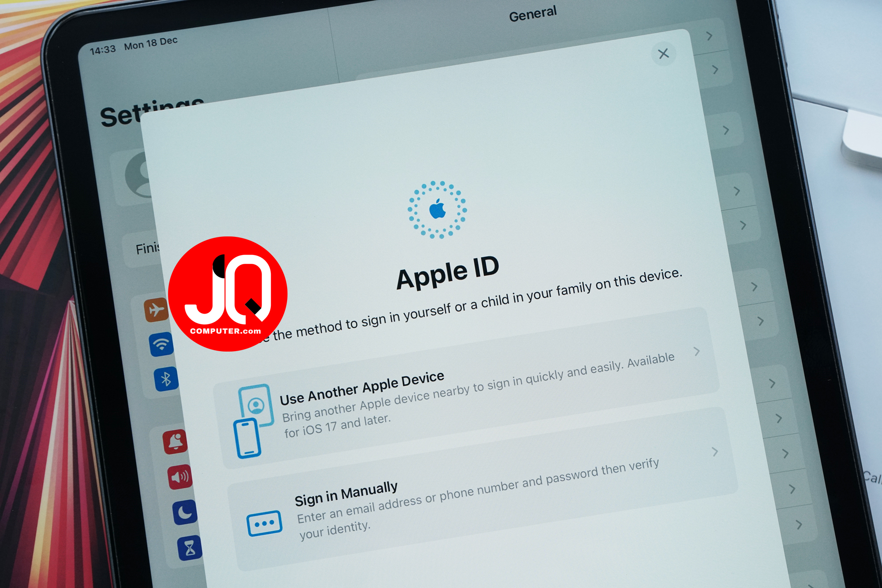Tap the profile avatar in Settings sidebar
The height and width of the screenshot is (588, 882).
click(x=138, y=176)
